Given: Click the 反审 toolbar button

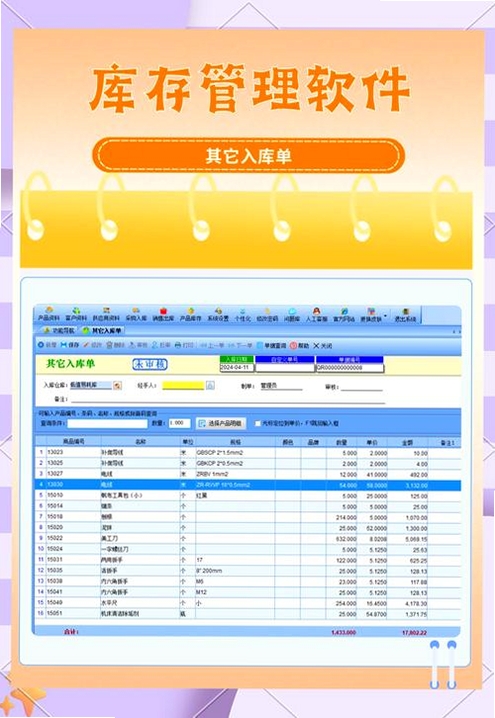Looking at the screenshot, I should (161, 345).
